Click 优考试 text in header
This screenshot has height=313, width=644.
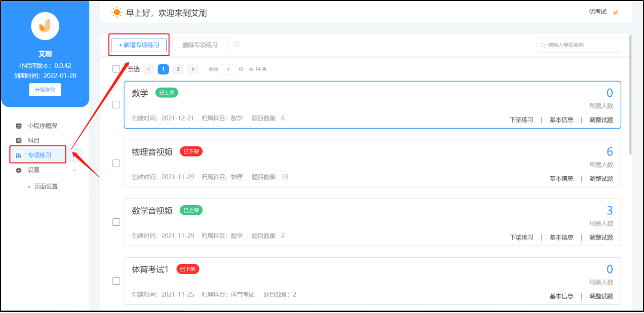pos(597,12)
